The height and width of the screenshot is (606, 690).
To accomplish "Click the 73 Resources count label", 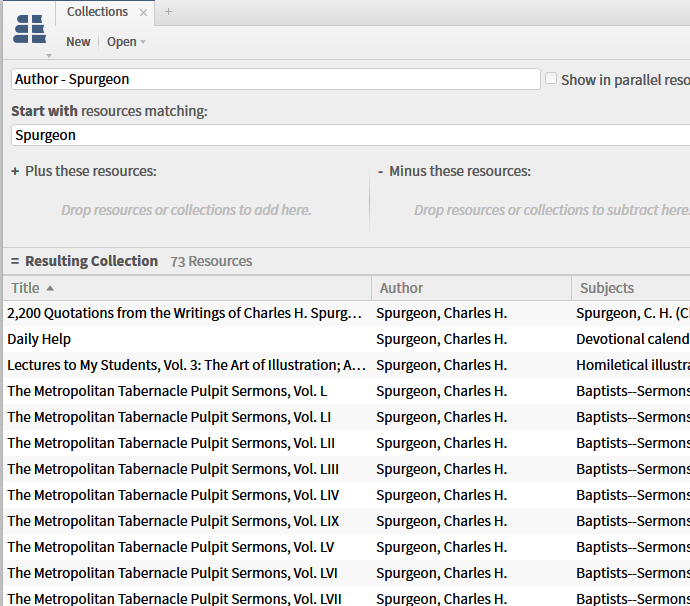I will 211,261.
